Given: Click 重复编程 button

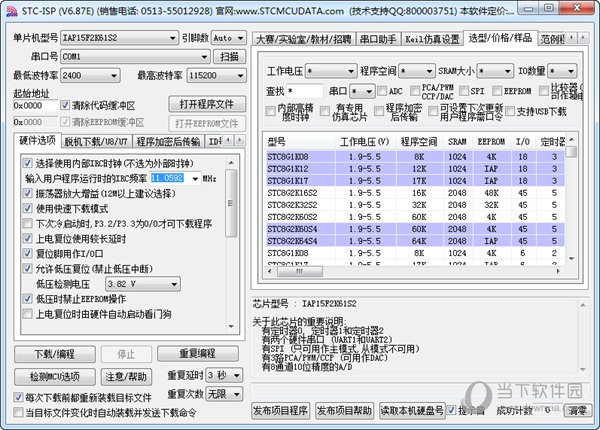Looking at the screenshot, I should 197,353.
